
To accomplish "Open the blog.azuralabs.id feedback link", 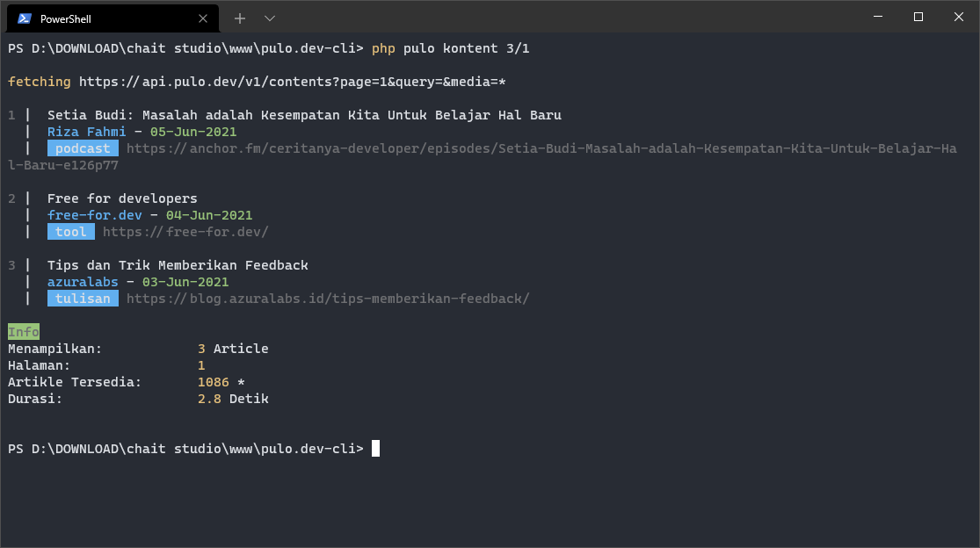I will [328, 299].
